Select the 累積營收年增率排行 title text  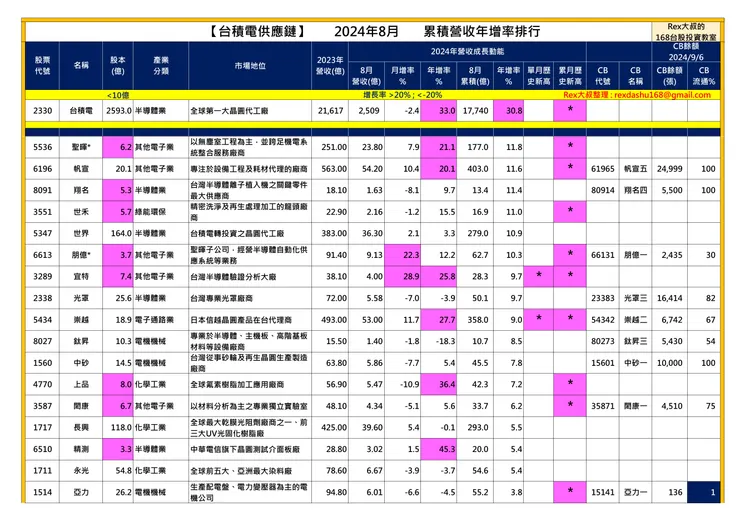tap(481, 32)
